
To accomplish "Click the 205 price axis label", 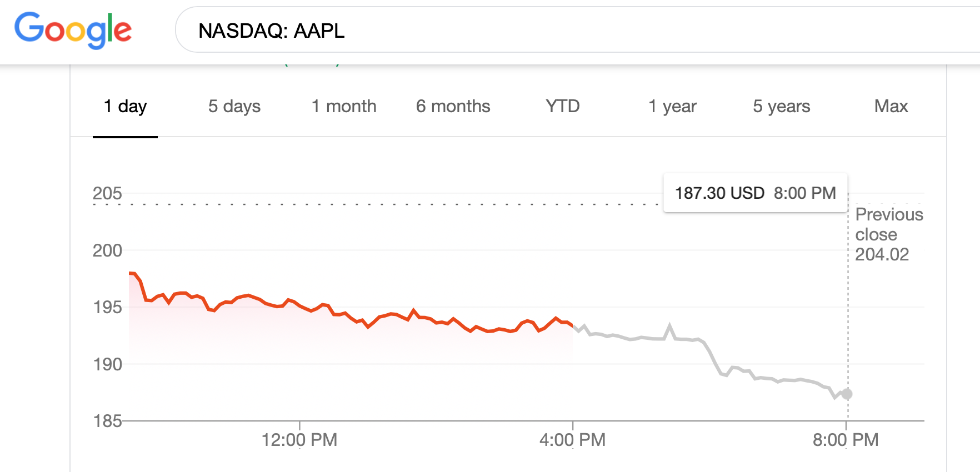I will click(x=107, y=193).
